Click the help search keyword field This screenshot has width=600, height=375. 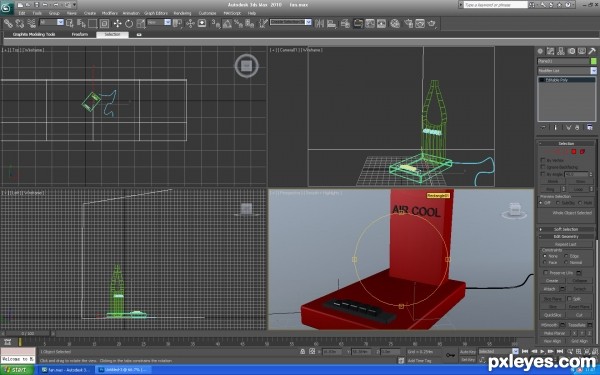[x=496, y=5]
